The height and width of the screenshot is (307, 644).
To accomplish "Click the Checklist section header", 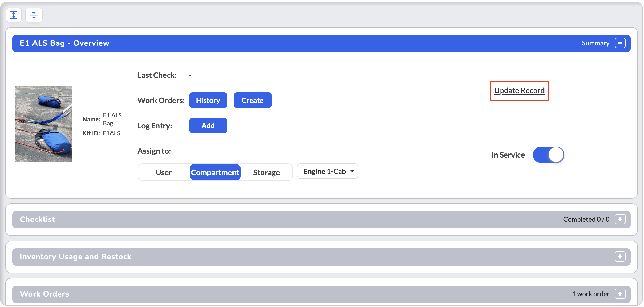I will tap(321, 220).
